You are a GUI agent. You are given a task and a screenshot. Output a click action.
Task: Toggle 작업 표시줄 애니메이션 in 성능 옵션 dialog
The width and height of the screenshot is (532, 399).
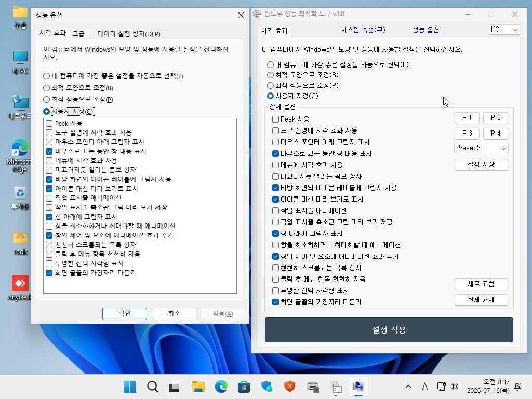49,198
